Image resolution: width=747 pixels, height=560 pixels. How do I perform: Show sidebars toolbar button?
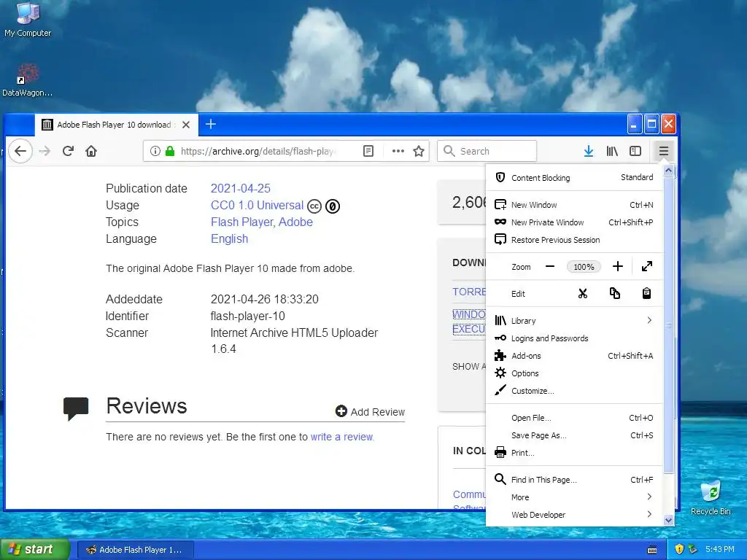(x=635, y=152)
